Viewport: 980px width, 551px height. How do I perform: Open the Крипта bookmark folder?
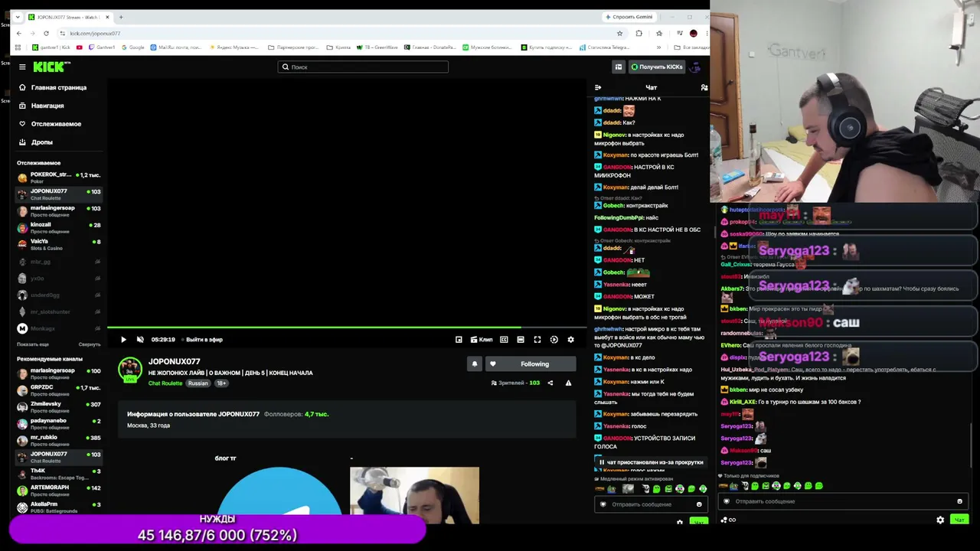coord(338,47)
